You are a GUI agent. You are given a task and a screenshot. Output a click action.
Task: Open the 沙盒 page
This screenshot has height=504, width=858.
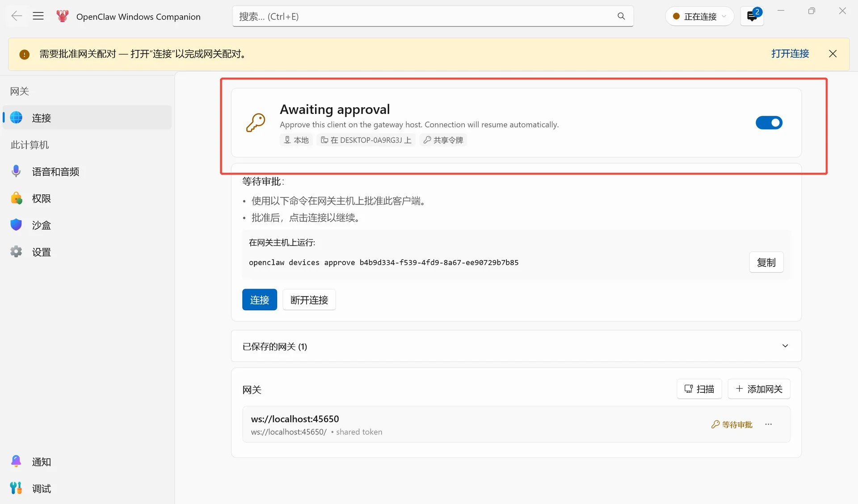(x=87, y=225)
